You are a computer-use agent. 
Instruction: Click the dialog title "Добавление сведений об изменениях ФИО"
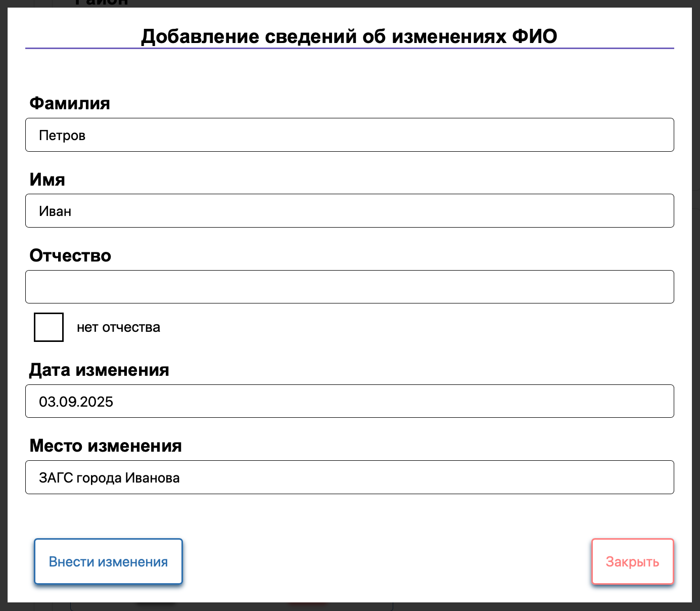[x=349, y=36]
